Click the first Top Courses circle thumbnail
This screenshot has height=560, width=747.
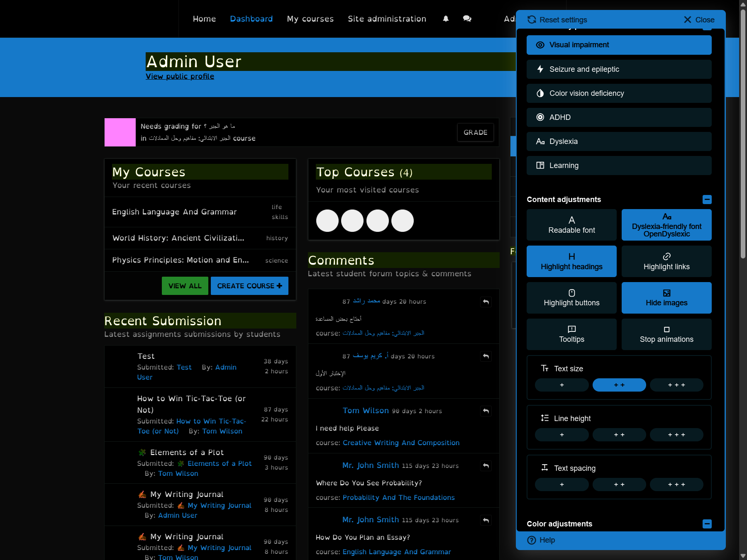click(327, 221)
